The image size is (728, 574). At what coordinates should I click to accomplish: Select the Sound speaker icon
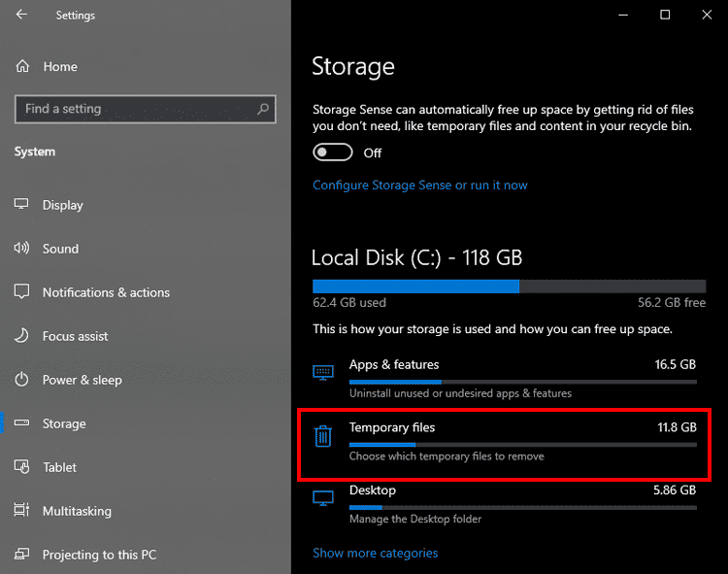[x=21, y=248]
